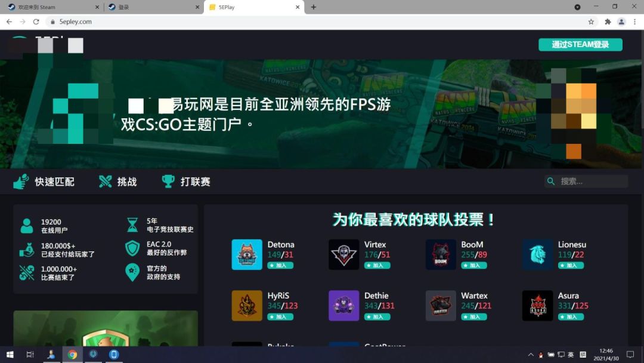Show hidden system tray icons

(531, 355)
